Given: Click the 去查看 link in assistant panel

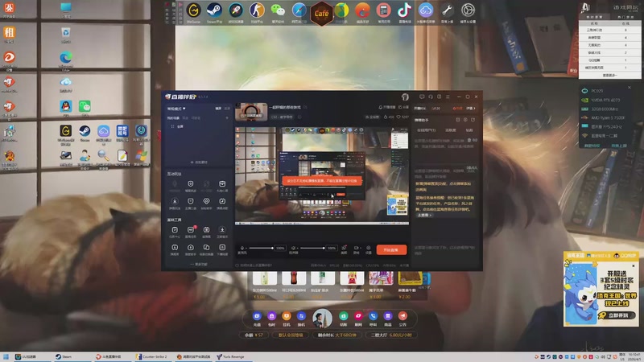Looking at the screenshot, I should (425, 215).
